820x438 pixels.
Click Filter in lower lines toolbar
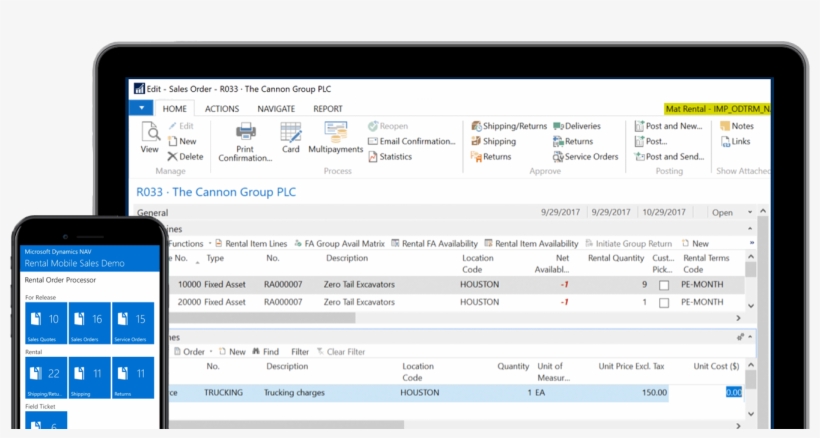(x=300, y=352)
